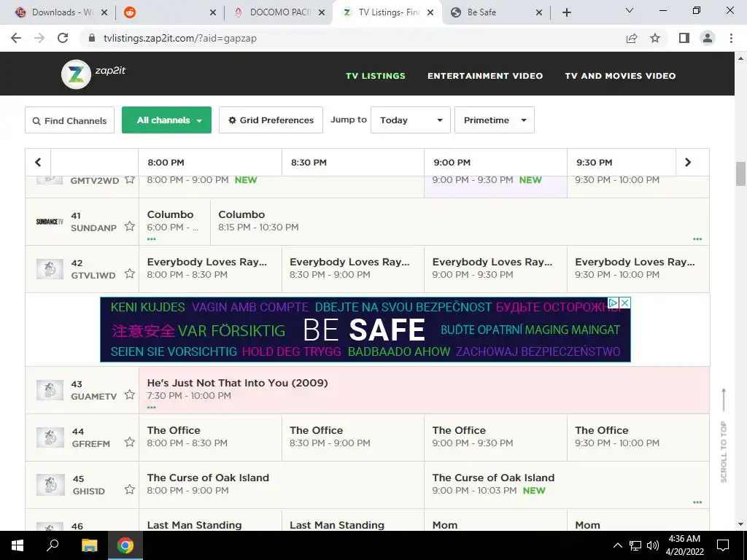Viewport: 747px width, 560px height.
Task: Open Chrome side panel icon
Action: click(684, 38)
